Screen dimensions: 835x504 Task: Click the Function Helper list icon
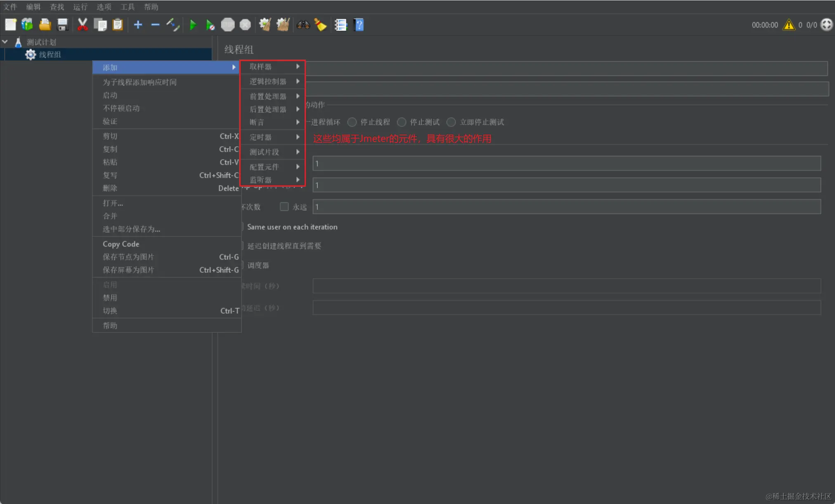341,25
